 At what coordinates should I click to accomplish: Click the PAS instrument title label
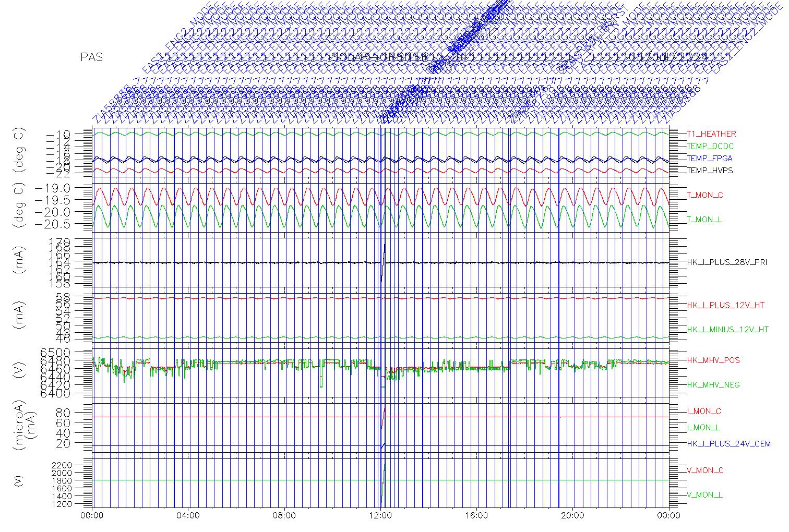[x=92, y=57]
